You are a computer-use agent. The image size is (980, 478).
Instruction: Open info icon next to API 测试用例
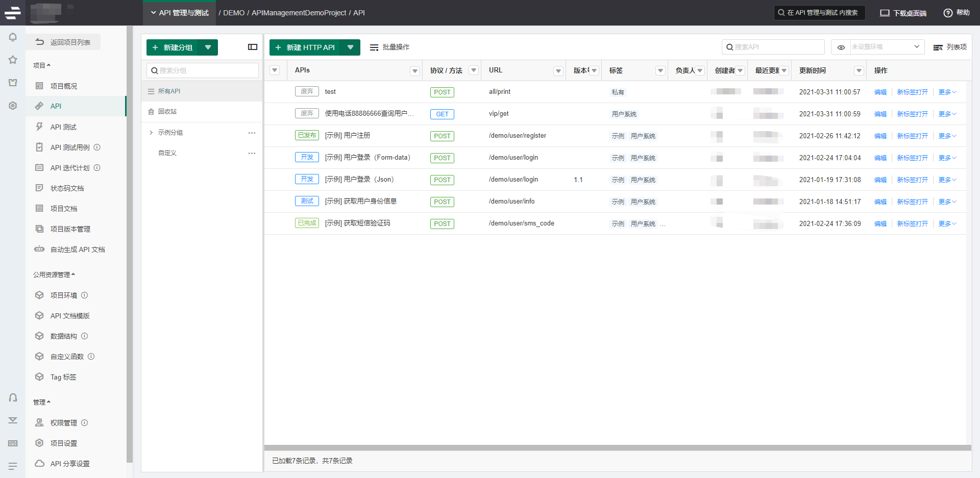pyautogui.click(x=97, y=147)
